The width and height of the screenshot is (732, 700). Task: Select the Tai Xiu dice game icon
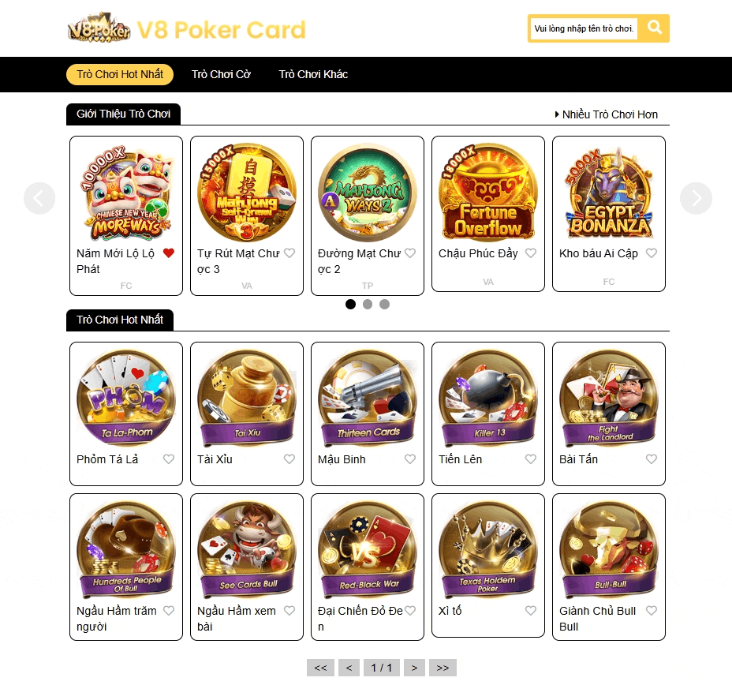click(x=247, y=399)
